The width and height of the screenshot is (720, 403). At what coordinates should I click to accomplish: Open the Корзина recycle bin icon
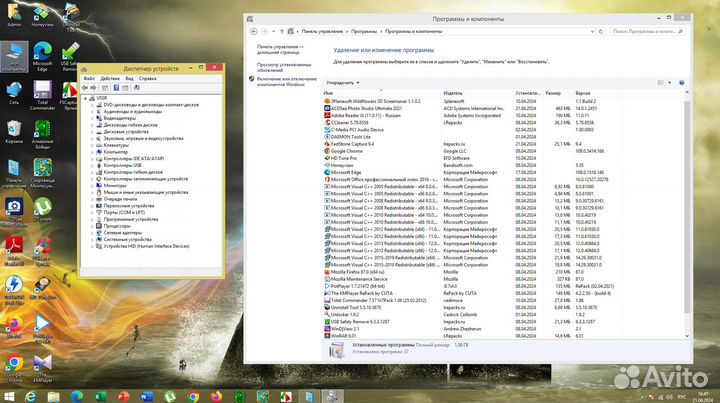(x=14, y=130)
